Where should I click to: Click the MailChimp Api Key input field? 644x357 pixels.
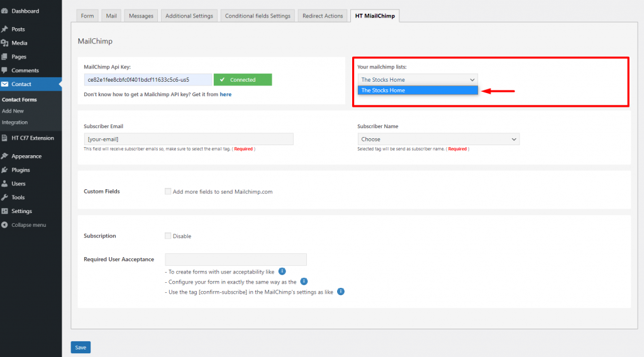(x=148, y=80)
